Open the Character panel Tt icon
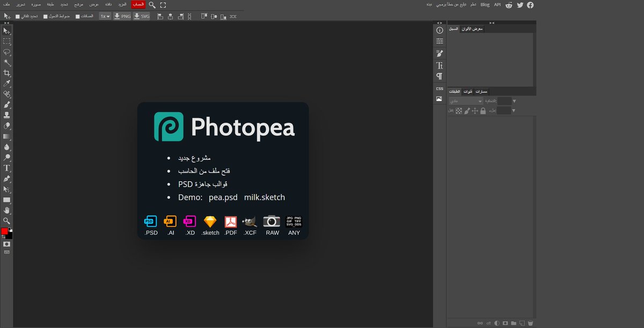This screenshot has height=328, width=644. 440,65
